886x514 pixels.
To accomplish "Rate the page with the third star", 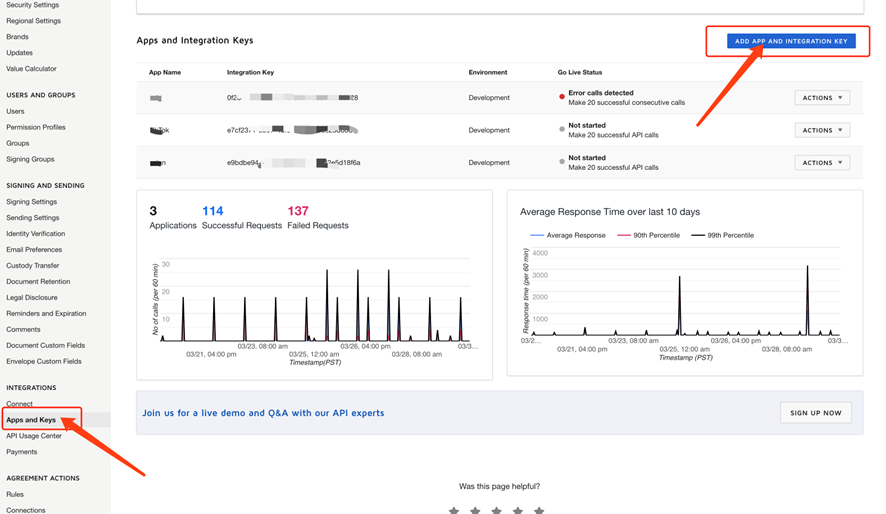I will pos(496,510).
